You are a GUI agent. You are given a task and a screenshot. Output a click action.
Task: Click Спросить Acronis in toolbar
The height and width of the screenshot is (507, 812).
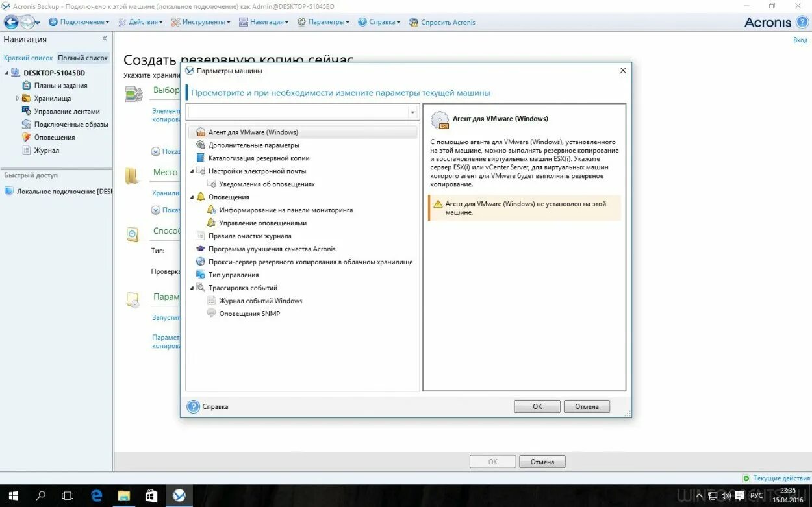click(442, 22)
